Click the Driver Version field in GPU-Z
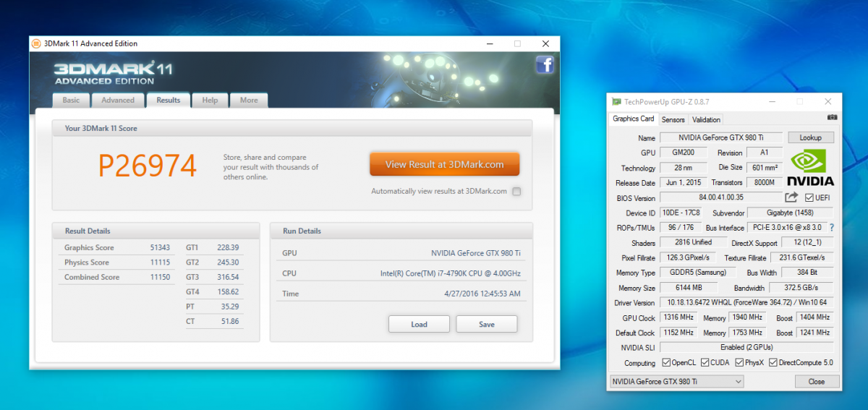Screen dimensions: 868x410 coord(746,303)
